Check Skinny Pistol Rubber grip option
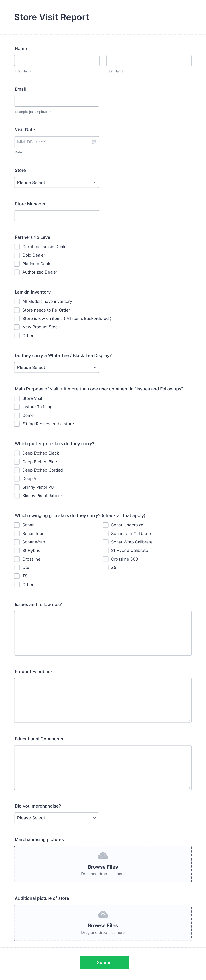Image resolution: width=206 pixels, height=980 pixels. pos(17,495)
